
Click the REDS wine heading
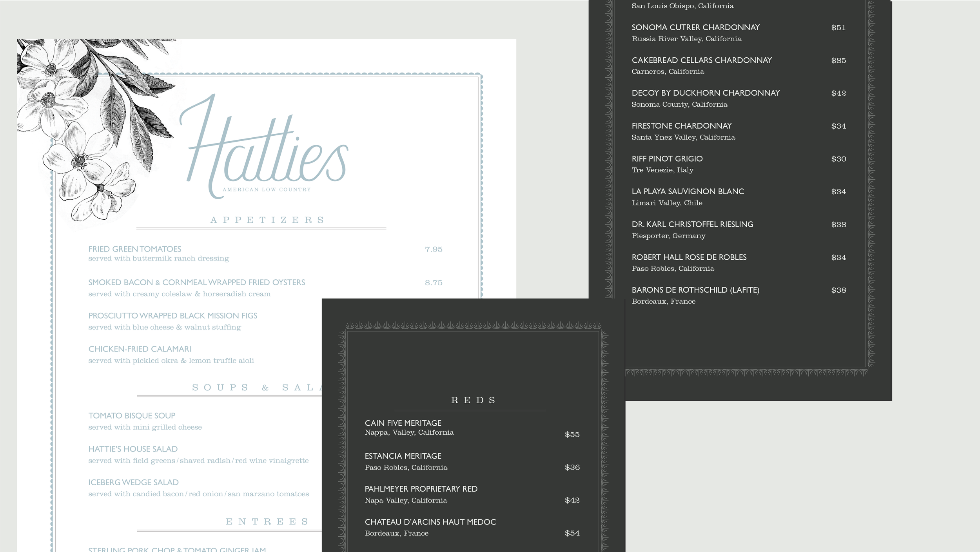click(474, 400)
